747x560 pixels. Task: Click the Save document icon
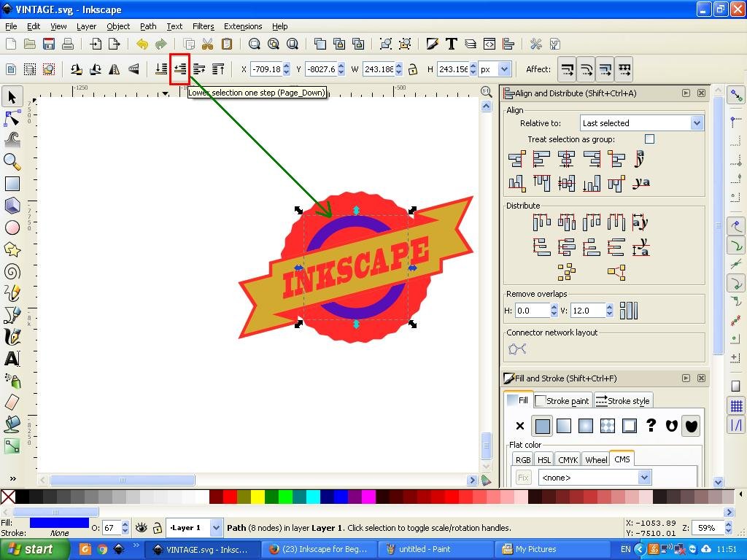click(x=49, y=44)
